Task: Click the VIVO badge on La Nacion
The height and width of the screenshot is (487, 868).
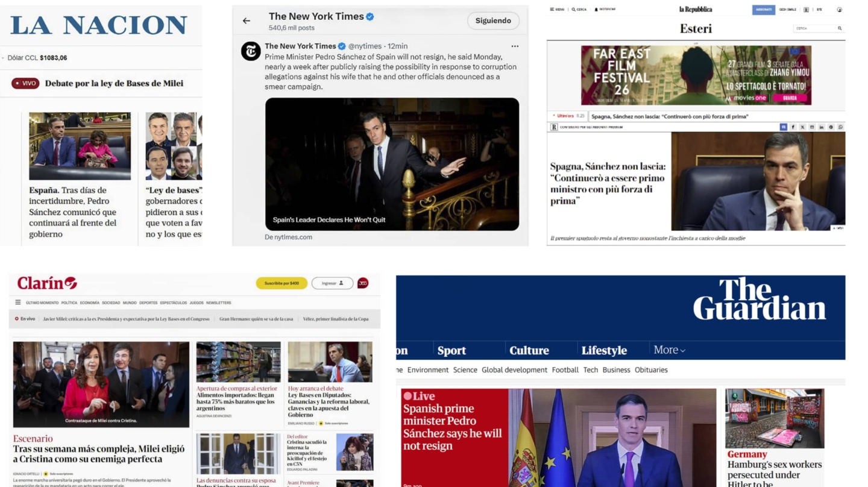Action: click(x=25, y=83)
